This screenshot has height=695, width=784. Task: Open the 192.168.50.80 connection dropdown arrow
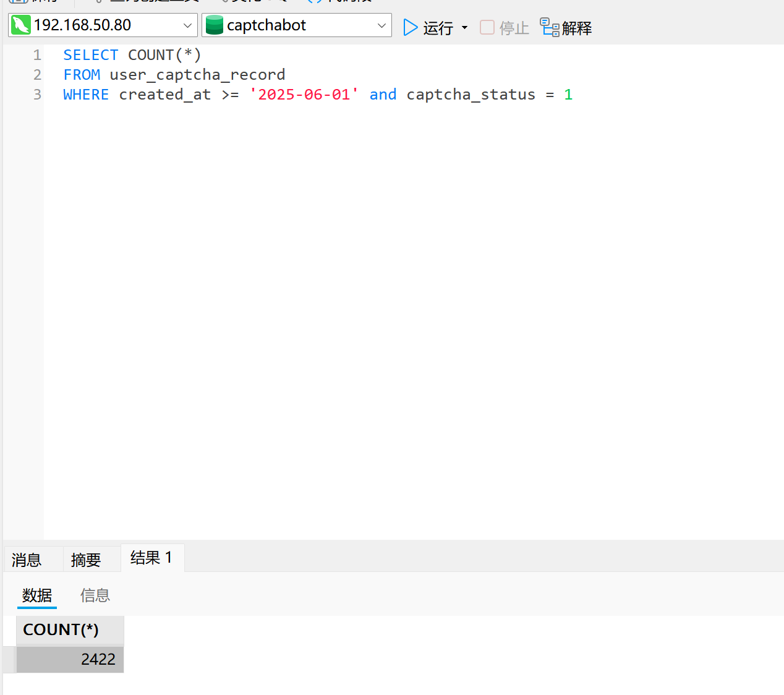(187, 25)
